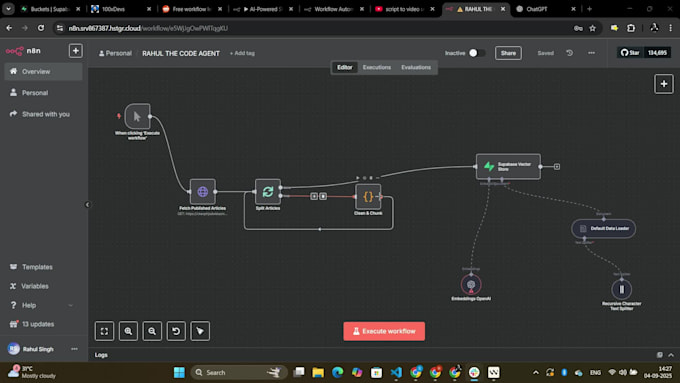Expand Logs panel with chevron
Image resolution: width=680 pixels, height=383 pixels.
click(x=671, y=355)
